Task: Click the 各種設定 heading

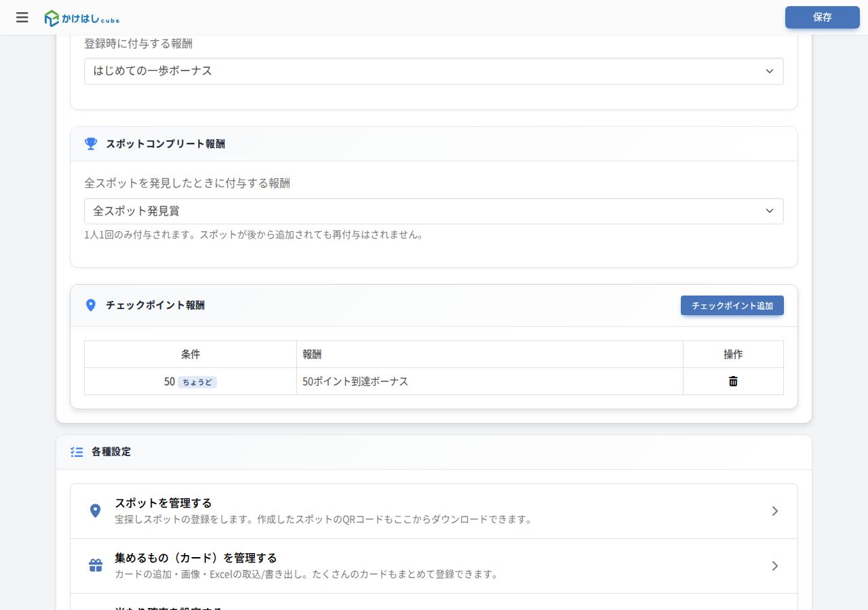Action: coord(111,451)
